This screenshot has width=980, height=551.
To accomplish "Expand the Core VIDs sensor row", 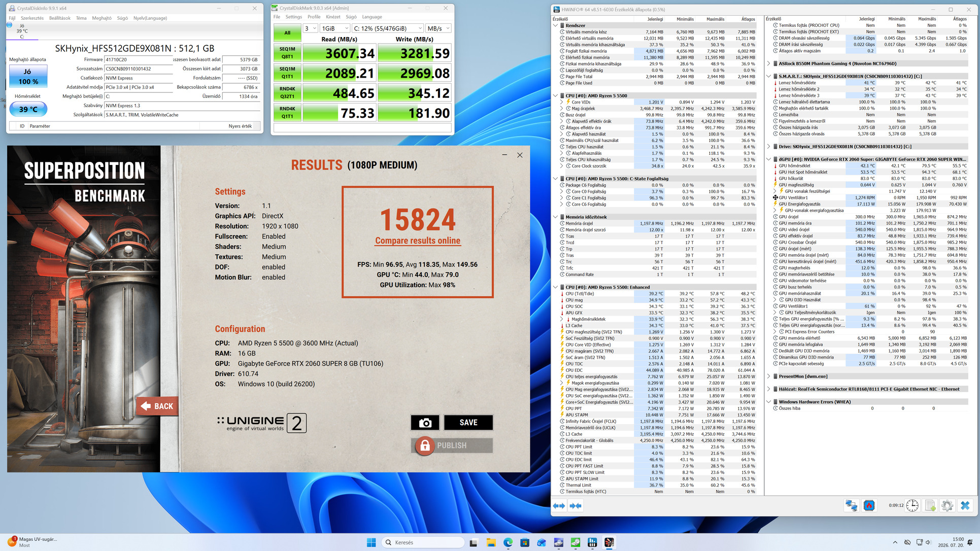I will click(562, 102).
